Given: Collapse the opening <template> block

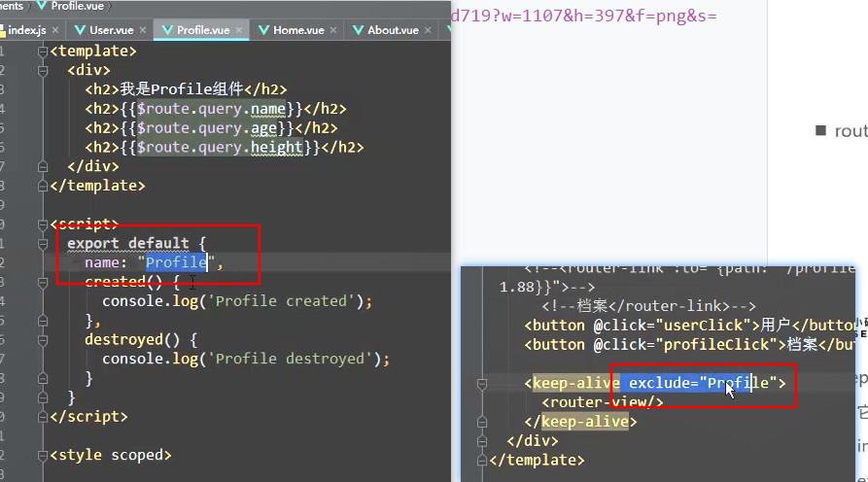Looking at the screenshot, I should tap(43, 52).
